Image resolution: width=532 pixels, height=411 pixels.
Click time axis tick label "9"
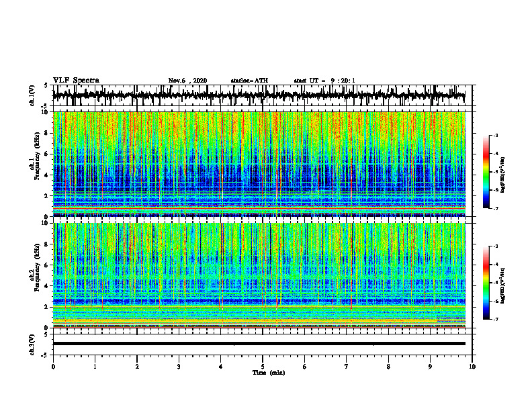click(x=430, y=367)
